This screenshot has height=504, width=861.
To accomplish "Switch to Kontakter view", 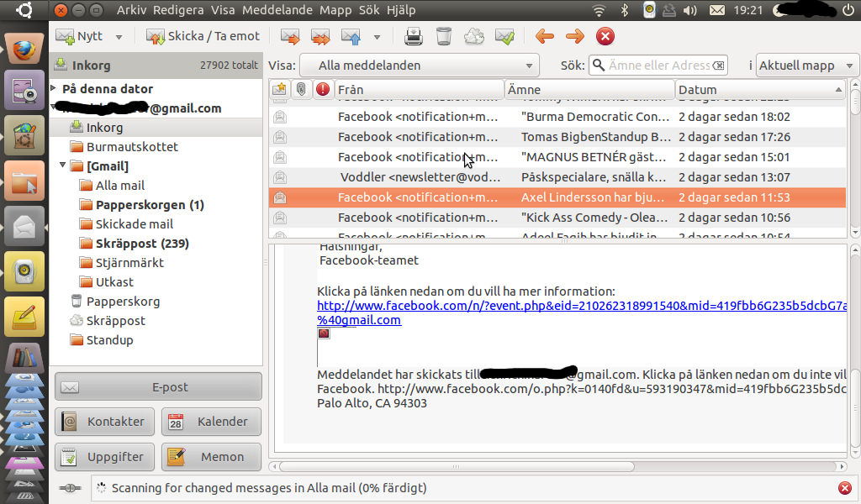I will tap(104, 422).
